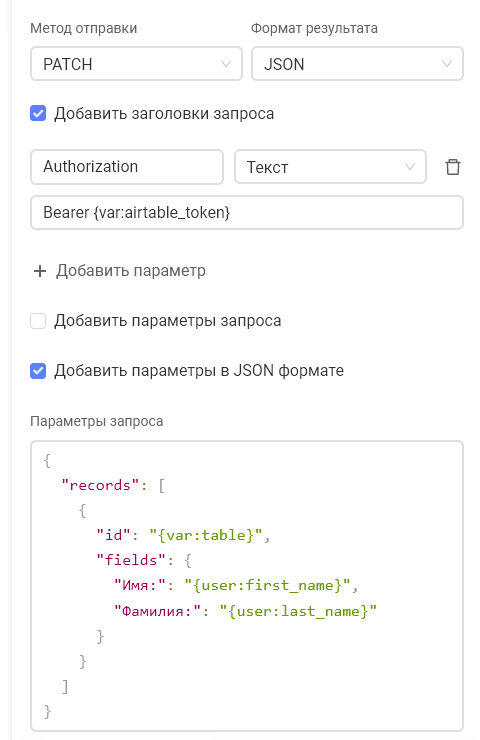480x740 pixels.
Task: Click the chevron arrow in the PATCH selector
Action: pyautogui.click(x=226, y=64)
